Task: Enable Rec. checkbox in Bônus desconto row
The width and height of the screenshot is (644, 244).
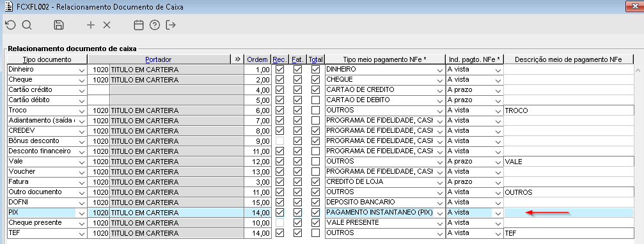Action: (x=279, y=141)
